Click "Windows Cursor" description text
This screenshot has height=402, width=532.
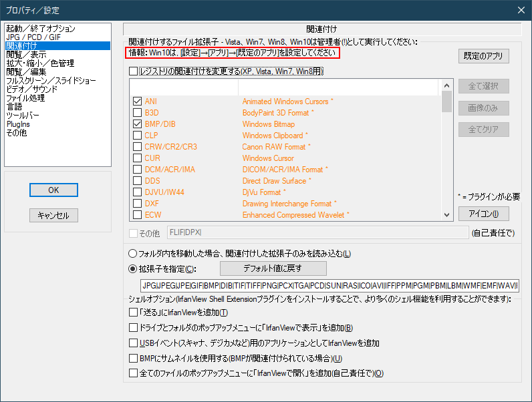pos(268,158)
